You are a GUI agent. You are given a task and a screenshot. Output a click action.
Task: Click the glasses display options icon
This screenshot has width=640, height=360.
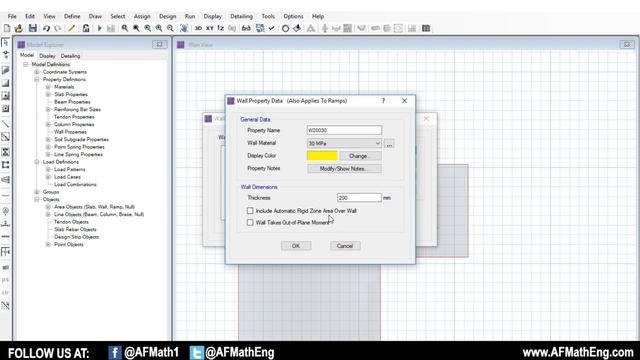coord(246,28)
